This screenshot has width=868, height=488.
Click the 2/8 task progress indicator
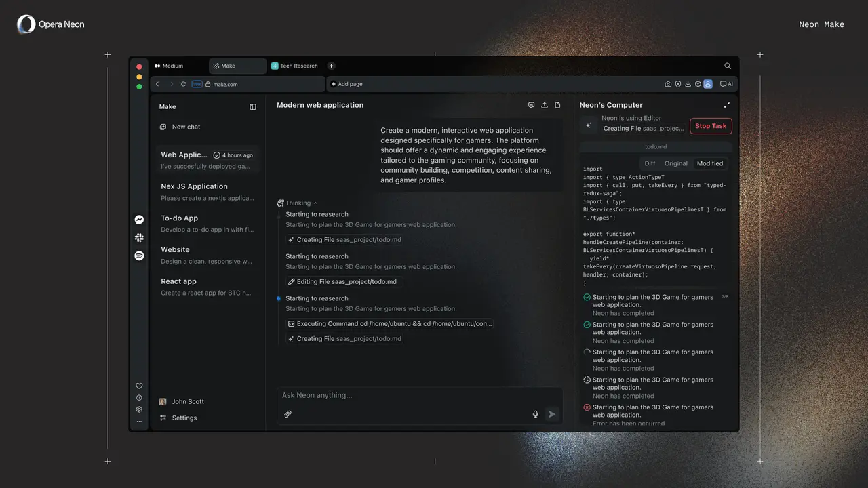(725, 296)
